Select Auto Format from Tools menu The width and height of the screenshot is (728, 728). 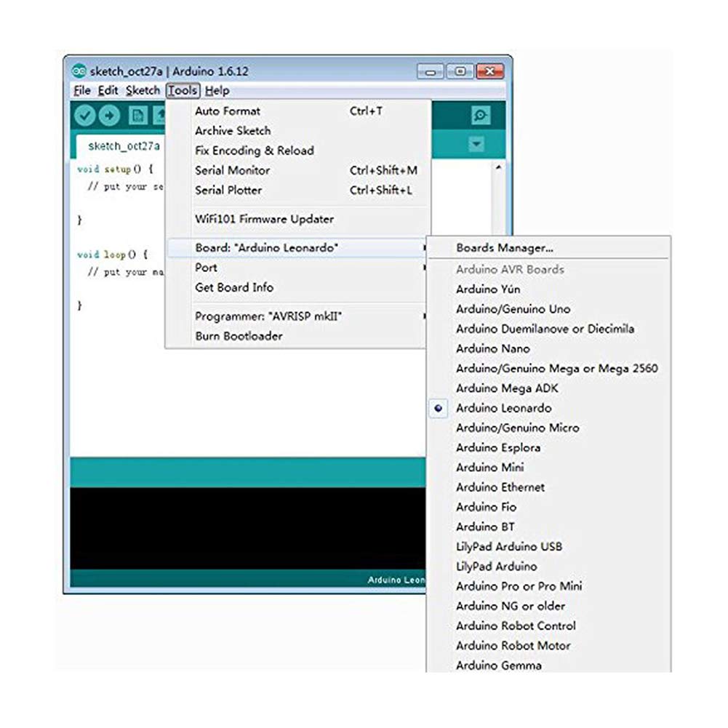[227, 111]
